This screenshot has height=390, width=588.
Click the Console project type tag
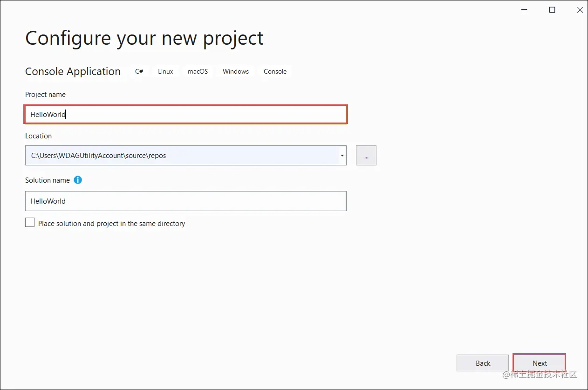click(275, 71)
